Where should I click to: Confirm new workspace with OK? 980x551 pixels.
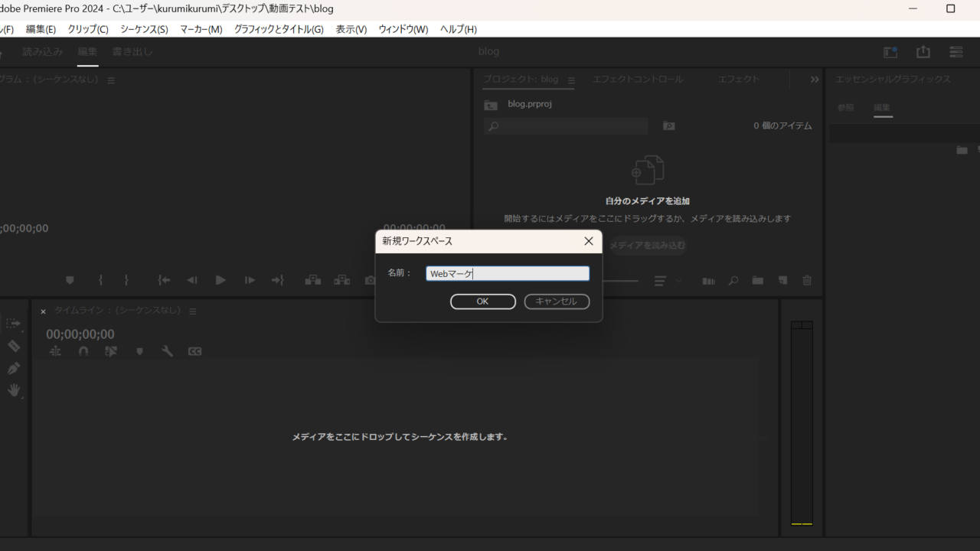coord(483,302)
